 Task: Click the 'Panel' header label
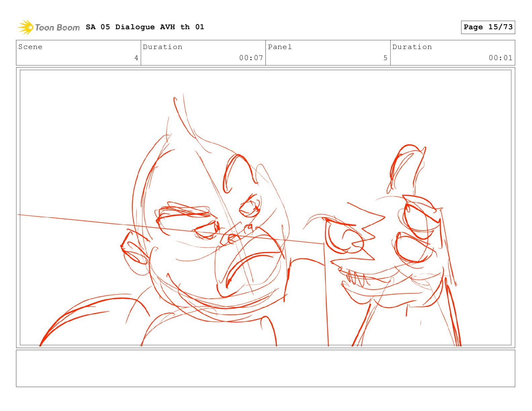coord(280,47)
